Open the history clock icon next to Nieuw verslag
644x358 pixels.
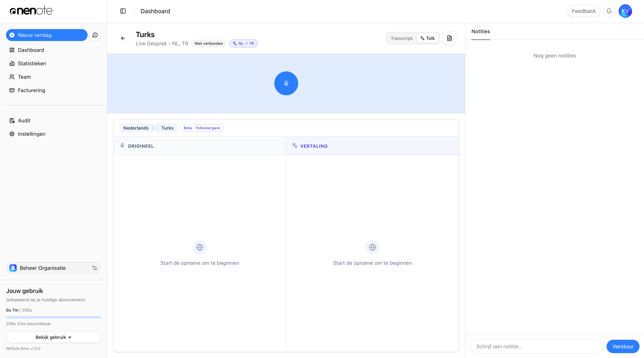coord(95,35)
